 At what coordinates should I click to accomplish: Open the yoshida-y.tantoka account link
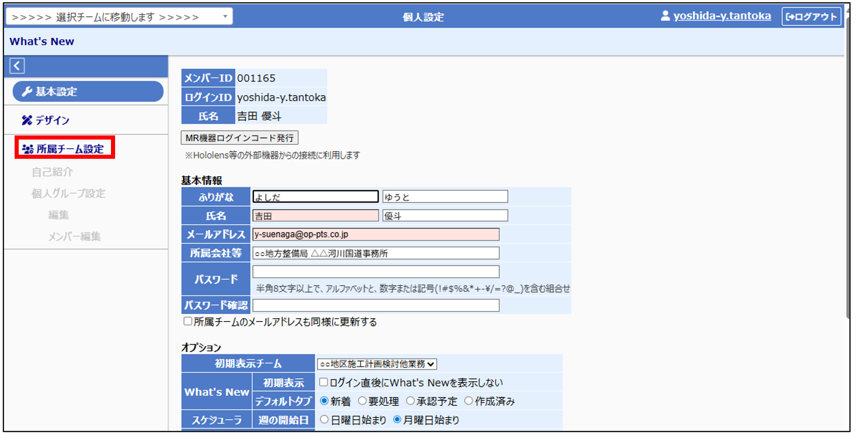(x=722, y=16)
